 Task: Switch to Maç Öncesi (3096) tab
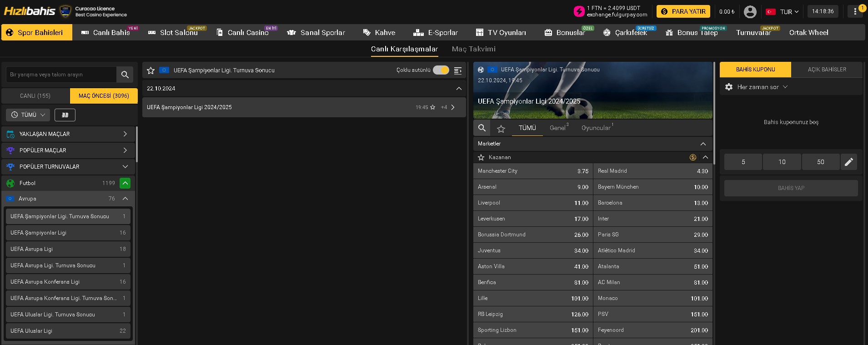pos(104,96)
